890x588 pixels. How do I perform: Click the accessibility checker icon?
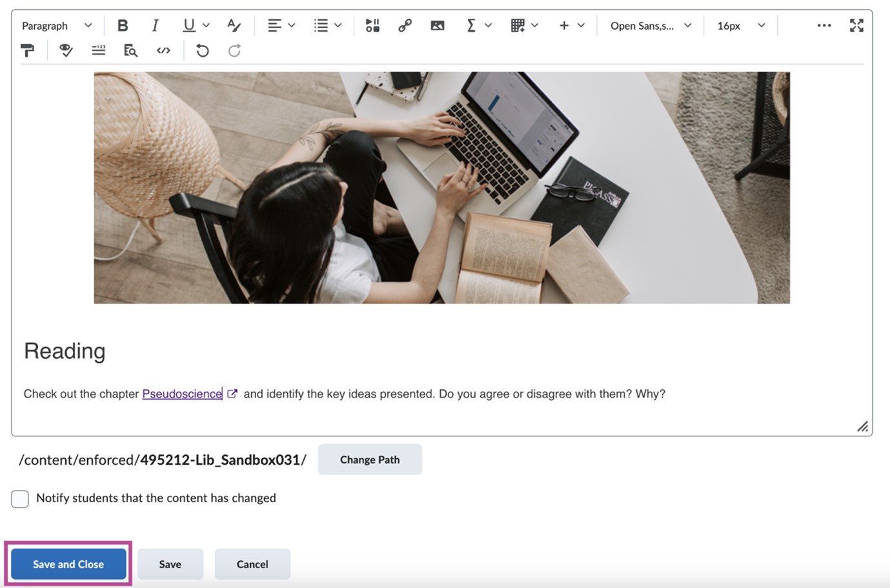point(66,50)
